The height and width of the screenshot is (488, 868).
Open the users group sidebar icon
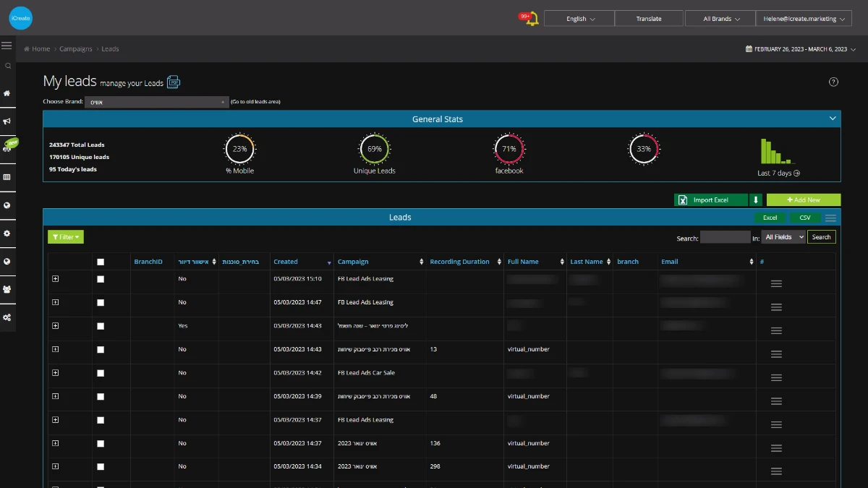[x=7, y=289]
